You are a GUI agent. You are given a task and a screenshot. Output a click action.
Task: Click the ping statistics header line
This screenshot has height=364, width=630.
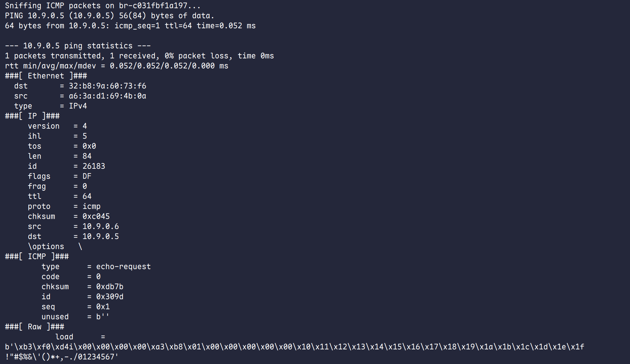pos(78,46)
